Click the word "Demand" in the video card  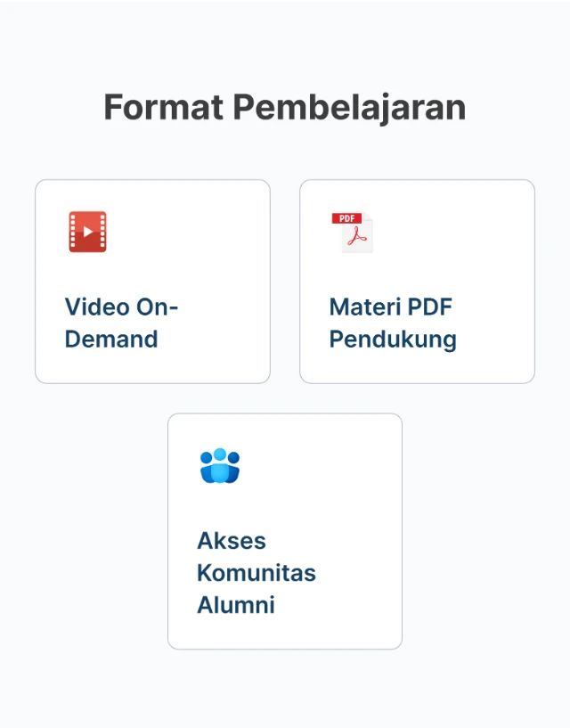point(111,339)
